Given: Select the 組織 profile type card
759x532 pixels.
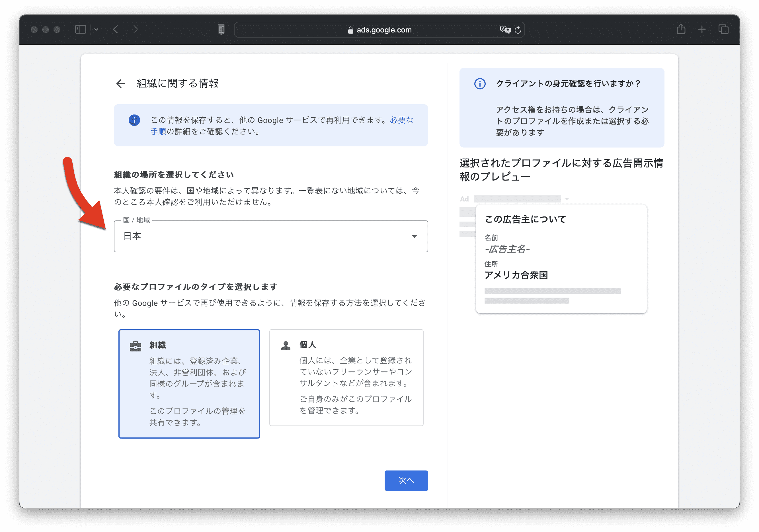Looking at the screenshot, I should [x=189, y=384].
